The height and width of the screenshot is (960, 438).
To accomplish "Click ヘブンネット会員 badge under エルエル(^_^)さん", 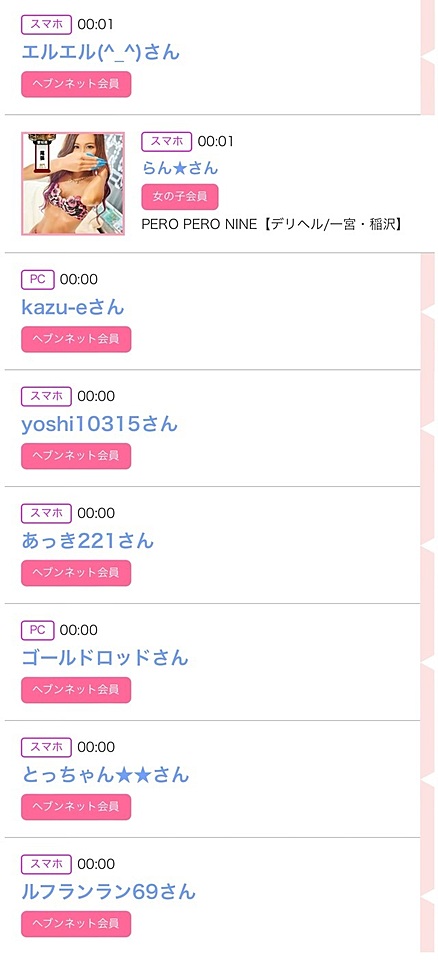I will pyautogui.click(x=76, y=84).
